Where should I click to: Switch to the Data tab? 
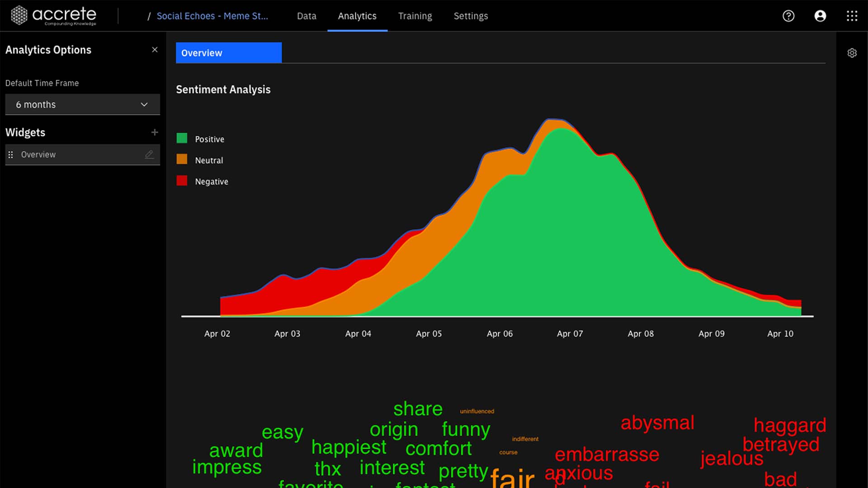pyautogui.click(x=307, y=16)
